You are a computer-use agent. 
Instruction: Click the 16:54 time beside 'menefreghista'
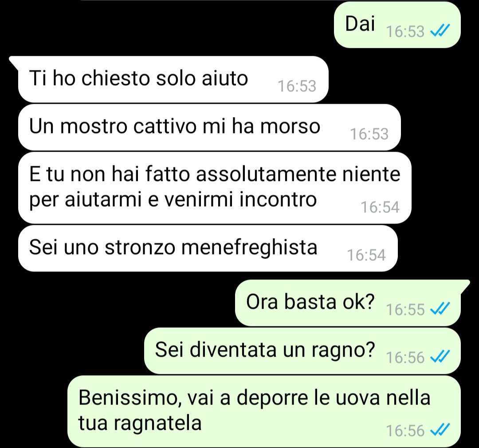(366, 255)
